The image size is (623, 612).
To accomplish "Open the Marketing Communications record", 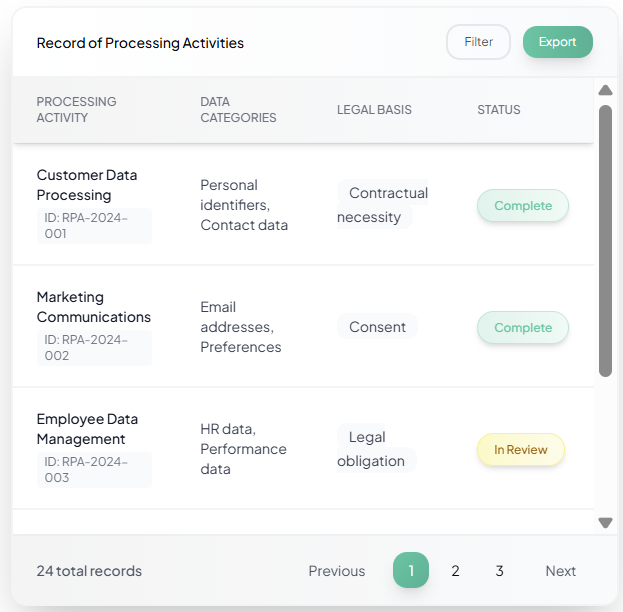I will coord(93,307).
